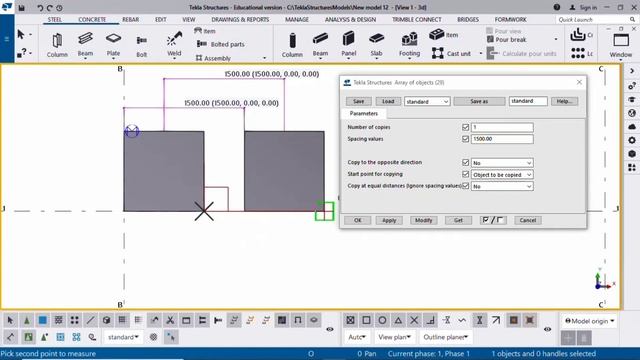Image resolution: width=640 pixels, height=360 pixels.
Task: Click the Undo arrow in title bar
Action: pyautogui.click(x=40, y=7)
